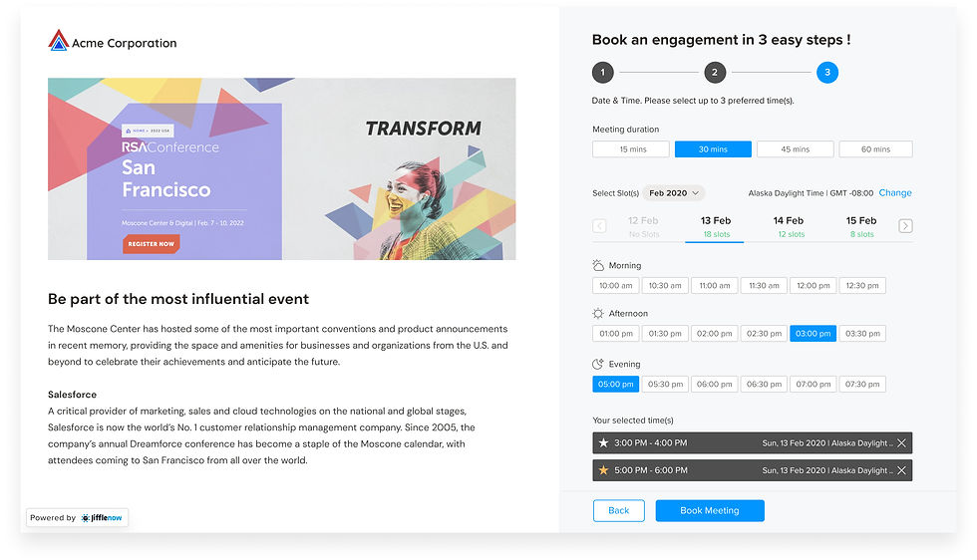The image size is (977, 560).
Task: Click the Register Now banner button
Action: pyautogui.click(x=151, y=243)
